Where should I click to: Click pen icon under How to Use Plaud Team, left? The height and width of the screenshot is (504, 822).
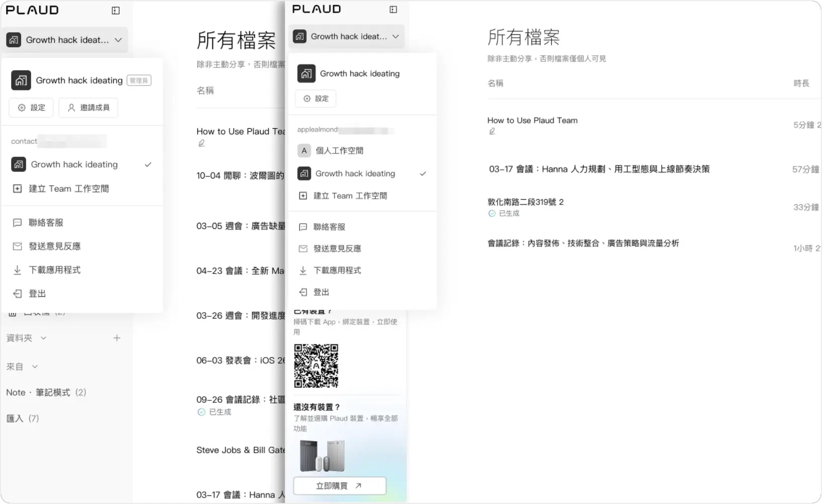click(x=201, y=143)
